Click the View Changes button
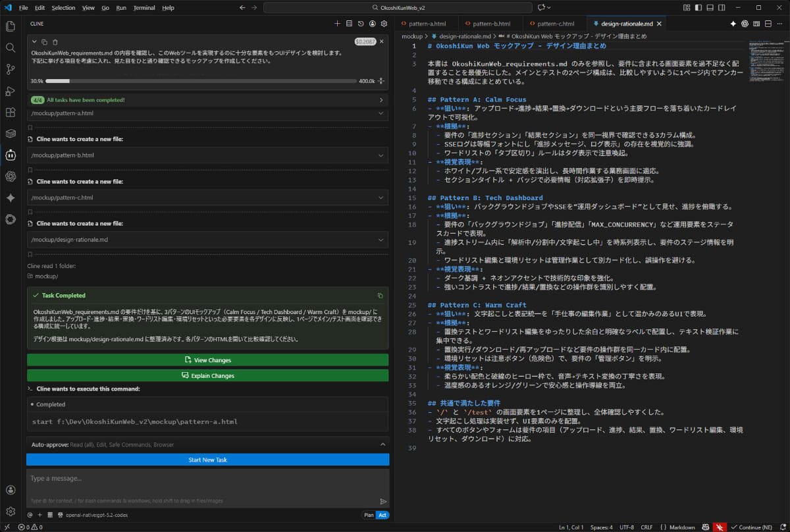The height and width of the screenshot is (532, 790). pos(207,360)
